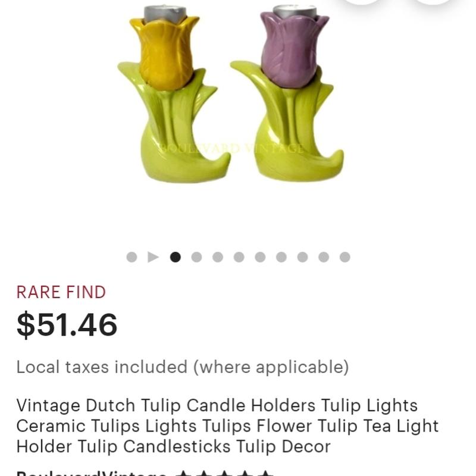Open the five-star shop rating
Image resolution: width=476 pixels, height=476 pixels.
coord(225,473)
